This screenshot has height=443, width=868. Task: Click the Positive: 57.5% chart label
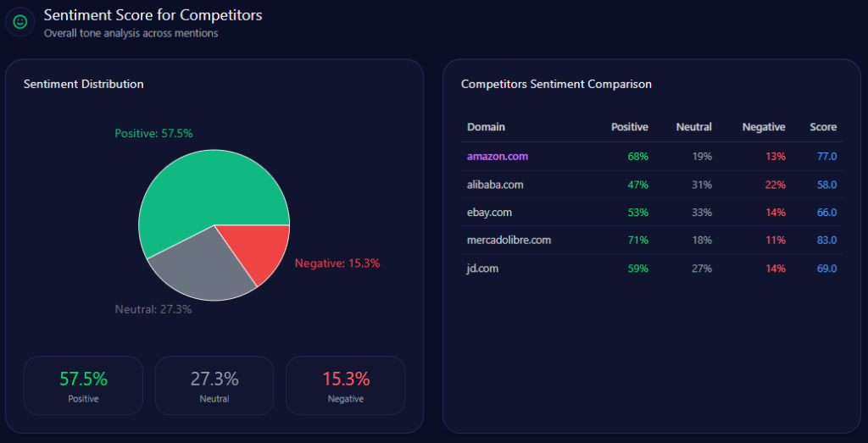coord(153,133)
